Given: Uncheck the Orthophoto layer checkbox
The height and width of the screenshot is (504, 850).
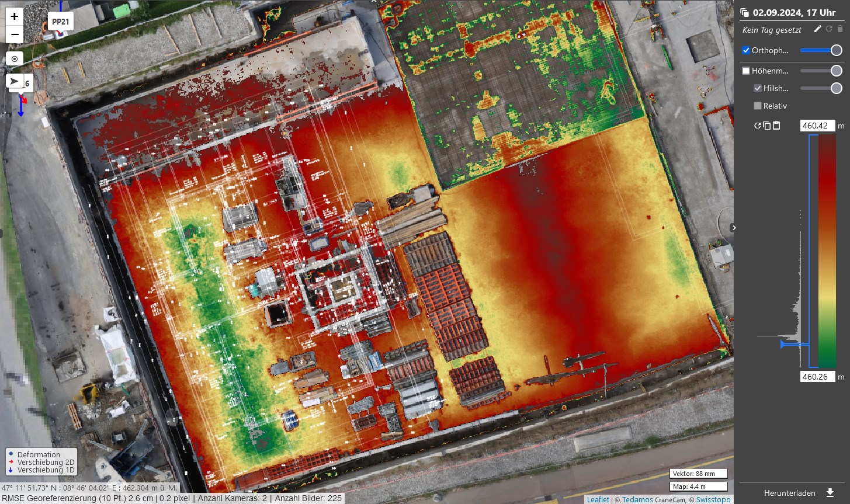Looking at the screenshot, I should click(x=746, y=50).
